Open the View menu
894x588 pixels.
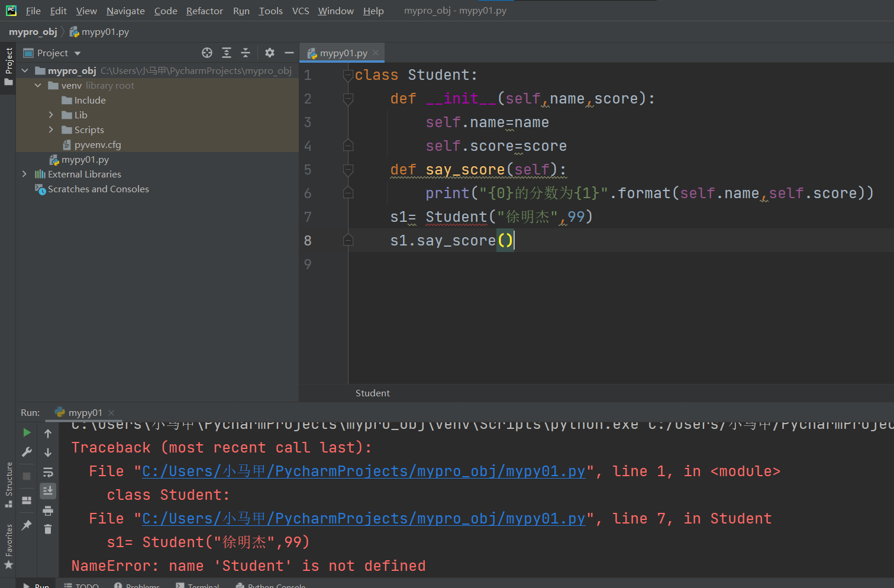coord(86,11)
